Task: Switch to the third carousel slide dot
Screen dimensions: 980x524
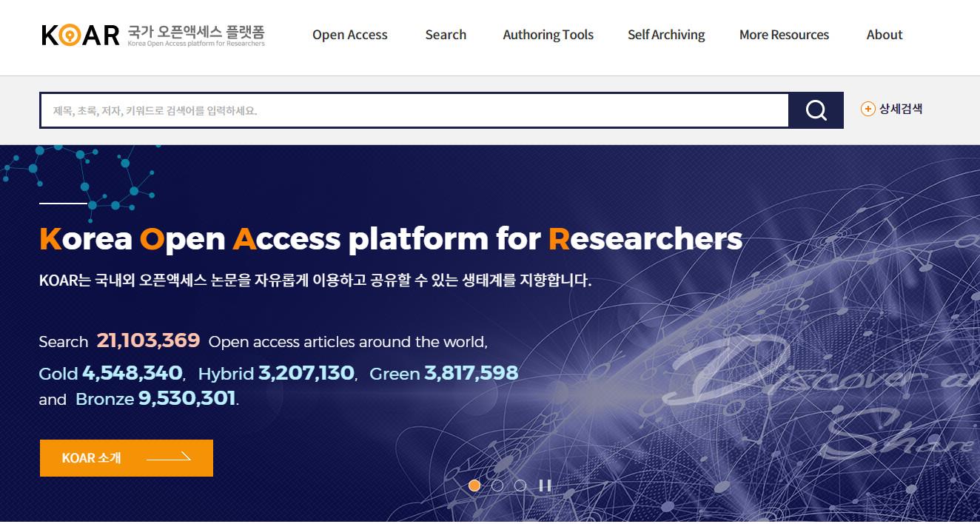Action: (520, 486)
